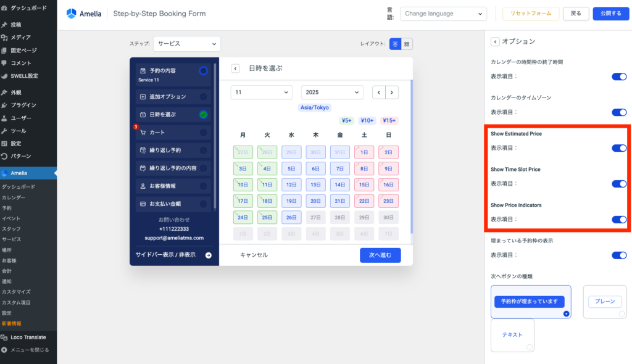This screenshot has width=632, height=364.
Task: Open the ステップ dropdown showing サービス
Action: tap(186, 44)
